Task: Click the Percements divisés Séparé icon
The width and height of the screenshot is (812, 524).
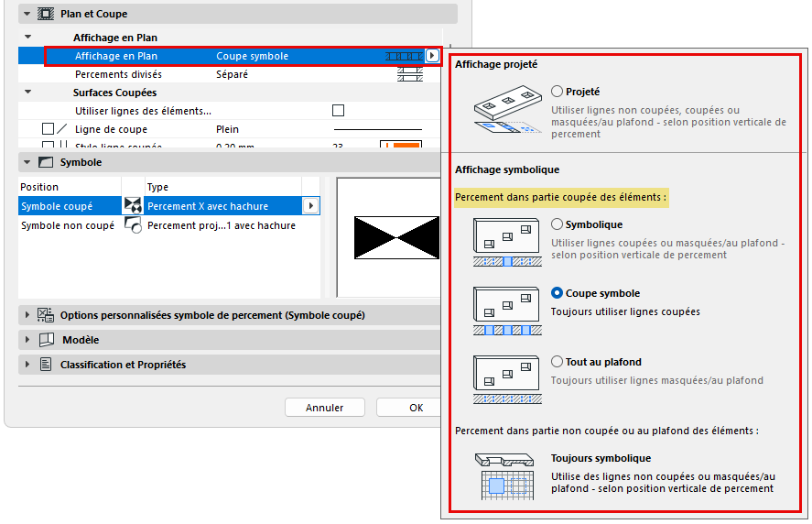Action: pos(410,74)
